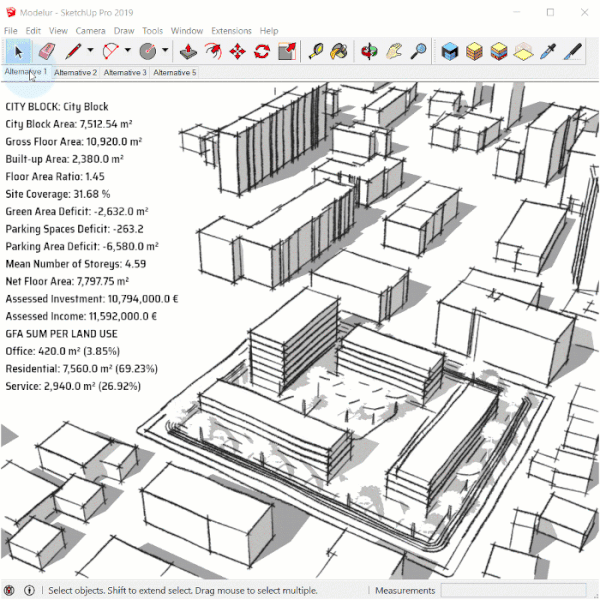The width and height of the screenshot is (600, 600).
Task: Open the Extensions menu
Action: point(231,31)
